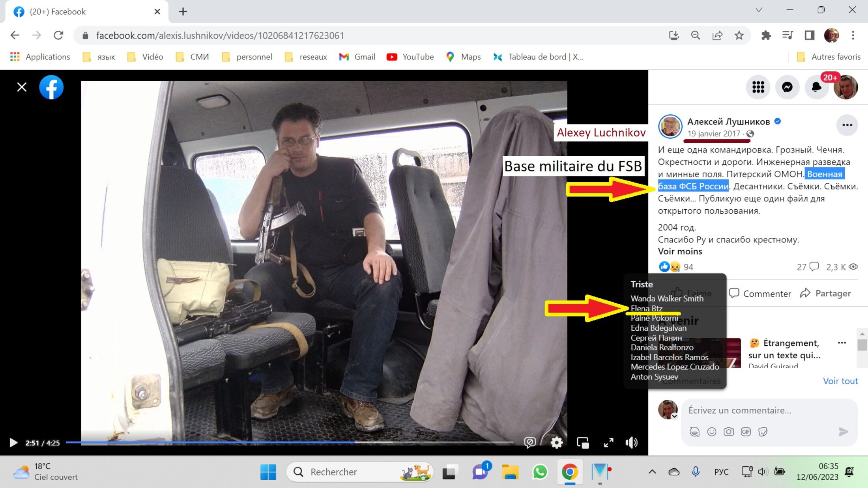The image size is (868, 488).
Task: Open YouTube bookmark
Action: point(410,57)
